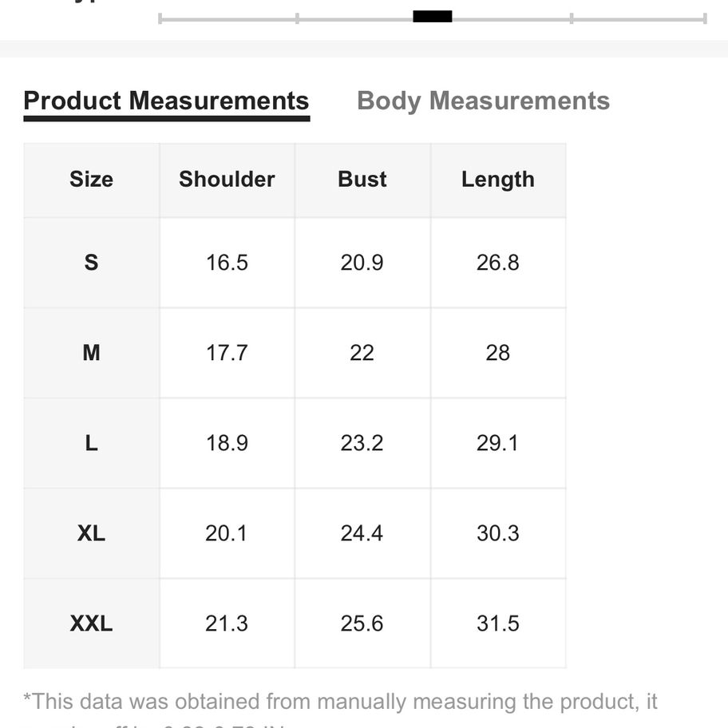Image resolution: width=728 pixels, height=728 pixels.
Task: Choose the L size row label
Action: 91,443
